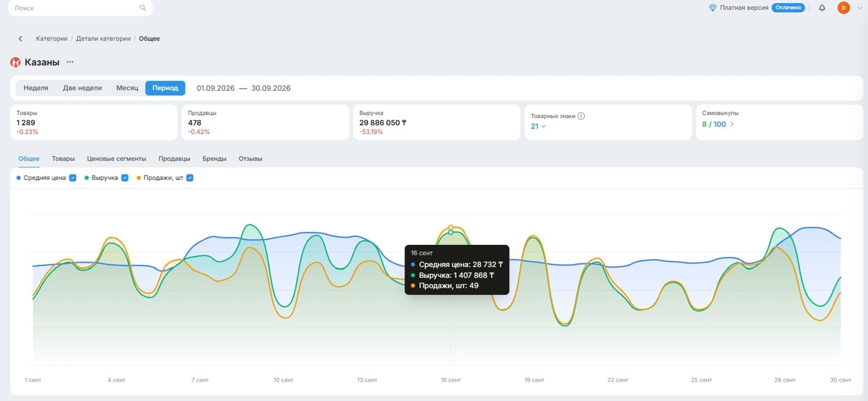Viewport: 868px width, 401px height.
Task: Click the orange Продажи, шт legend dot
Action: pos(138,178)
